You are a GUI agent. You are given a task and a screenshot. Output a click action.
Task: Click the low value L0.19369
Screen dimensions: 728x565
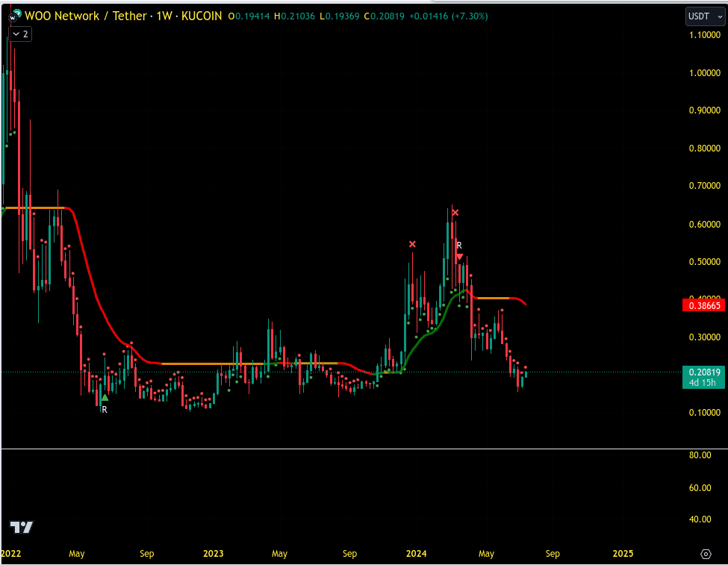pyautogui.click(x=339, y=16)
